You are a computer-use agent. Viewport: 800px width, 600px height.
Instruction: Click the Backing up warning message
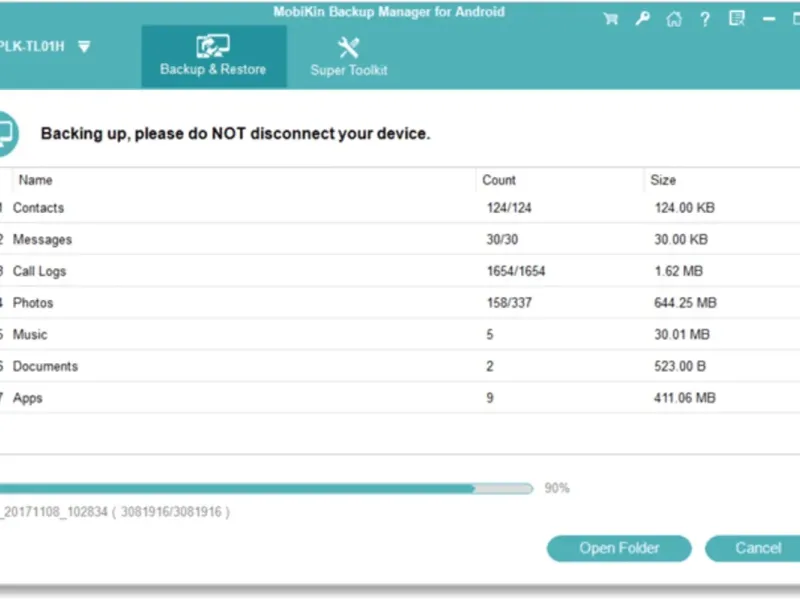(235, 133)
